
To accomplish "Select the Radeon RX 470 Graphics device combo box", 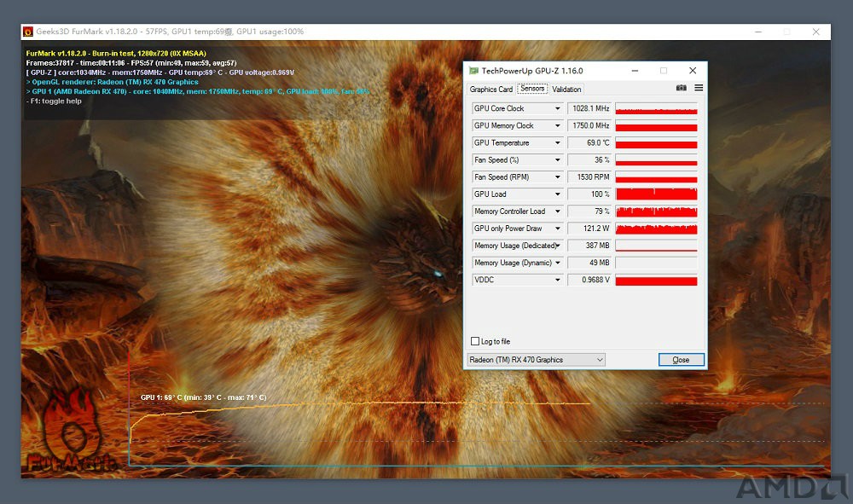I will coord(536,360).
